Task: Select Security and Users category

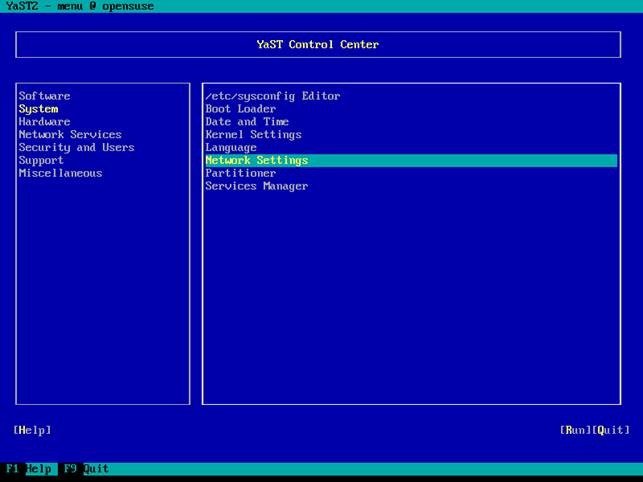Action: pyautogui.click(x=76, y=147)
